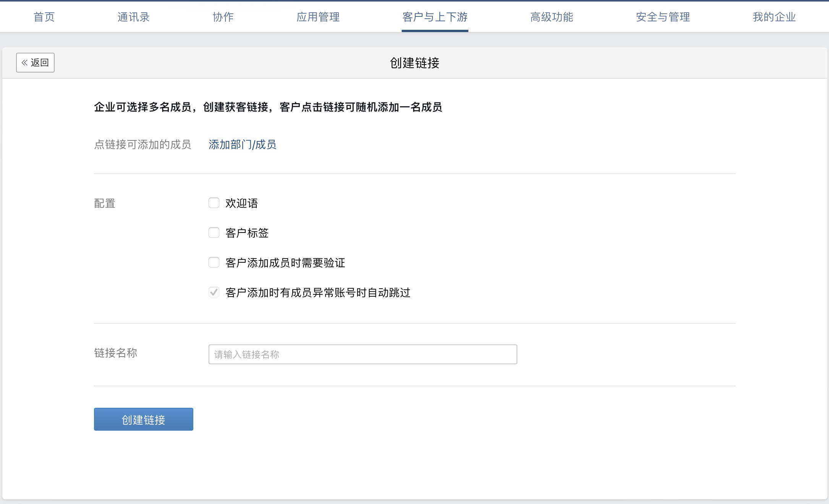
Task: Open the 高级功能 section
Action: point(551,17)
